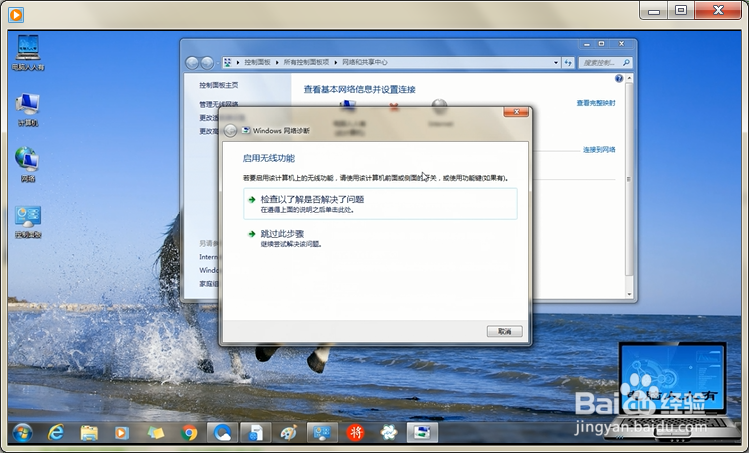This screenshot has width=749, height=453.
Task: Click 连接到网络 link
Action: pyautogui.click(x=599, y=150)
